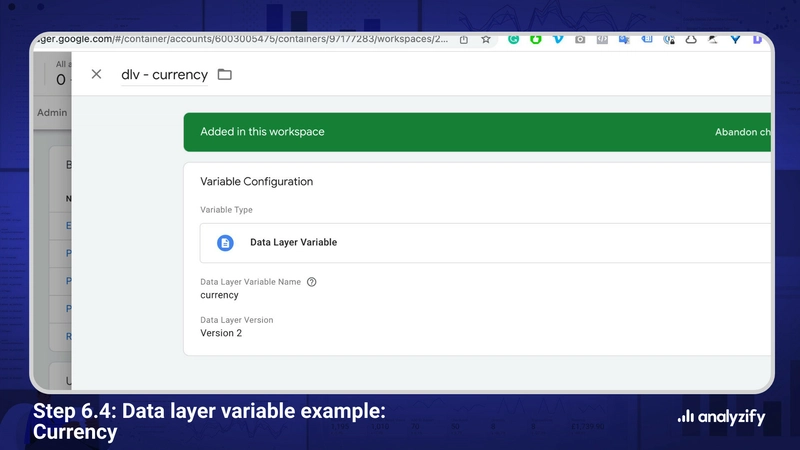Open the green shield extension icon

[x=536, y=39]
